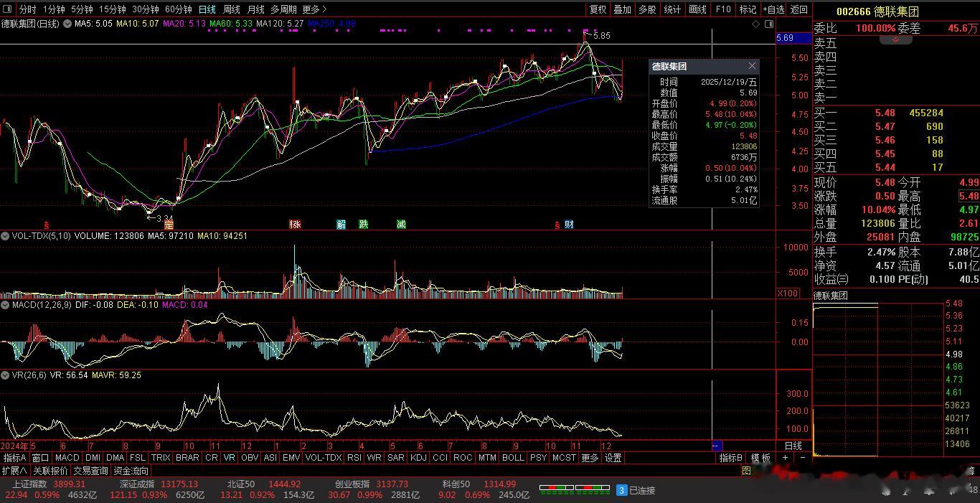The height and width of the screenshot is (503, 980).
Task: Switch to the 5分钟 period
Action: [x=82, y=9]
